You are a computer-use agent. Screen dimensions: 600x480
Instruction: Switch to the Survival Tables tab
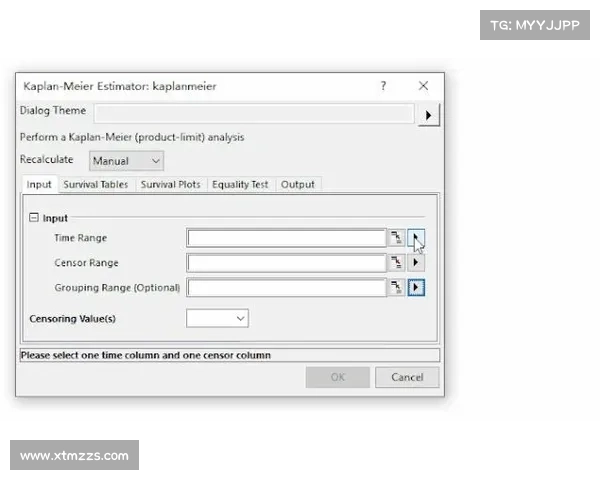(95, 185)
